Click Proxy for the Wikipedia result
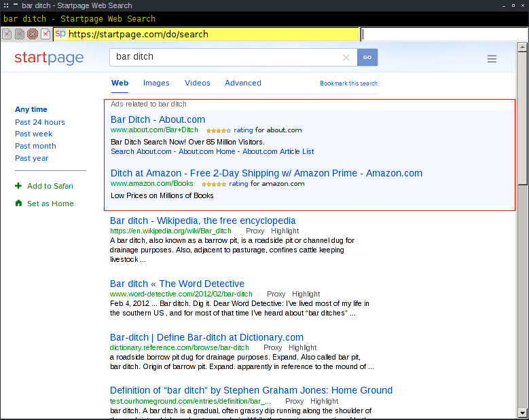This screenshot has height=420, width=529. (x=255, y=231)
